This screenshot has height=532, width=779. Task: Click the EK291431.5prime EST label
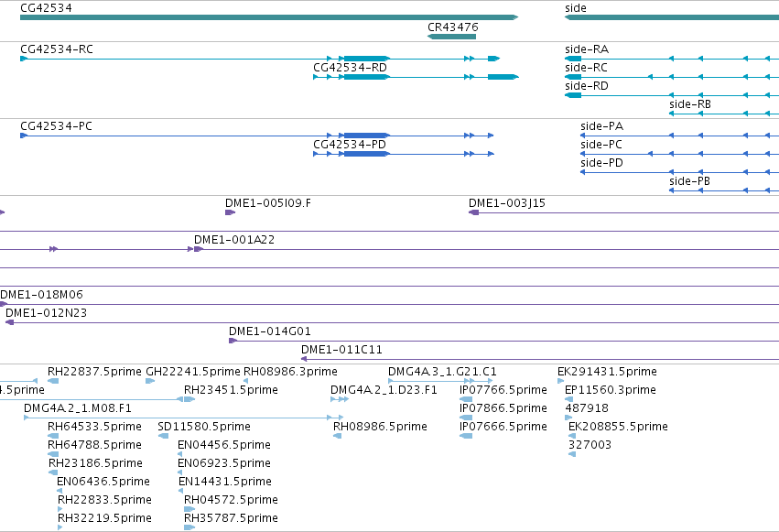tap(607, 372)
